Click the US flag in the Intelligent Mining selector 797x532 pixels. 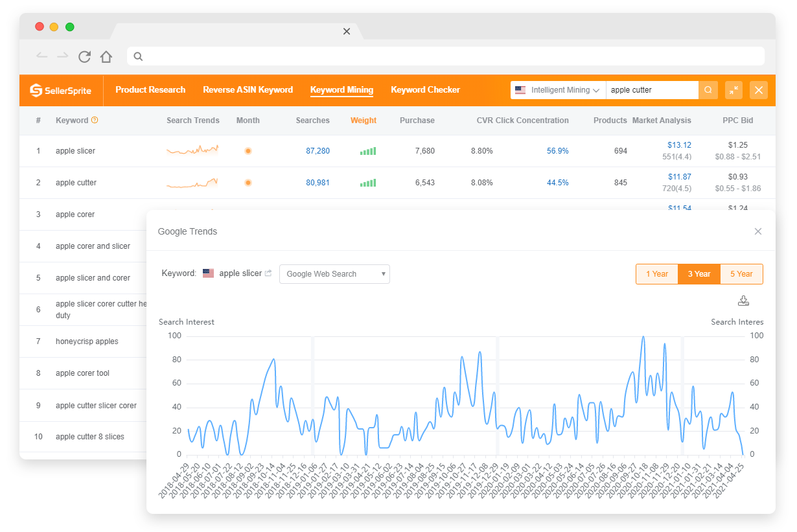tap(520, 90)
